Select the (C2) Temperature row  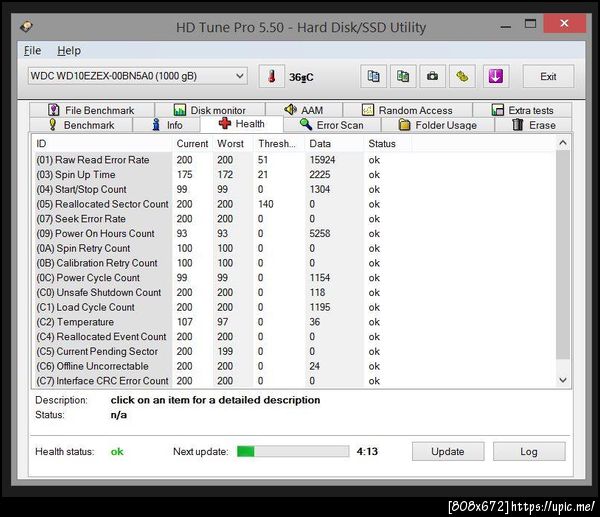[x=293, y=322]
